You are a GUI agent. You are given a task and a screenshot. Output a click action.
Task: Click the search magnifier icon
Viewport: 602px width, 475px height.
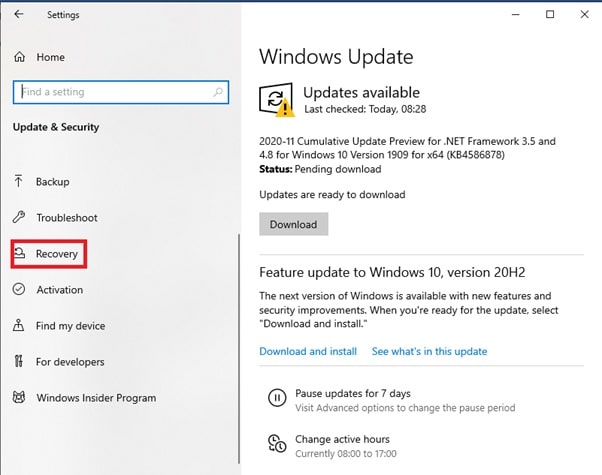[218, 92]
